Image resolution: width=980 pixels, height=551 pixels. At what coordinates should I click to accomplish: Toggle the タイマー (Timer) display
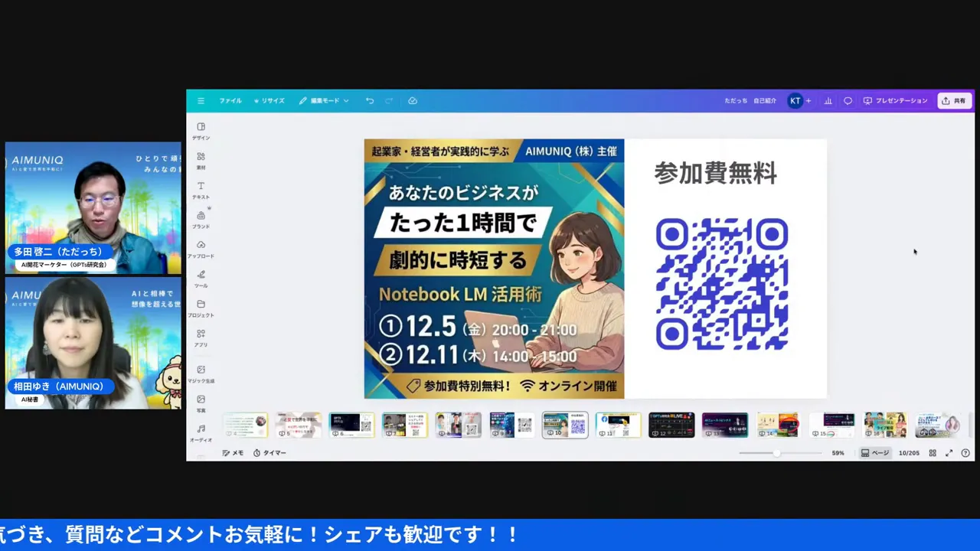pos(269,452)
